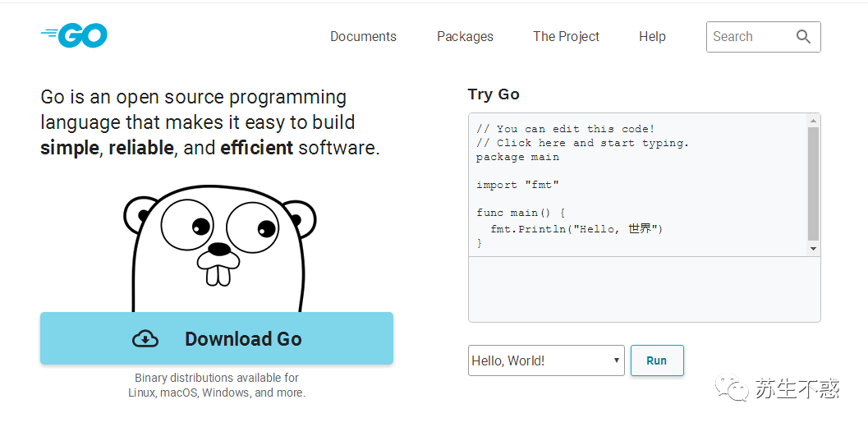The height and width of the screenshot is (427, 868).
Task: Click '// You can edit this code!' comment
Action: point(565,128)
